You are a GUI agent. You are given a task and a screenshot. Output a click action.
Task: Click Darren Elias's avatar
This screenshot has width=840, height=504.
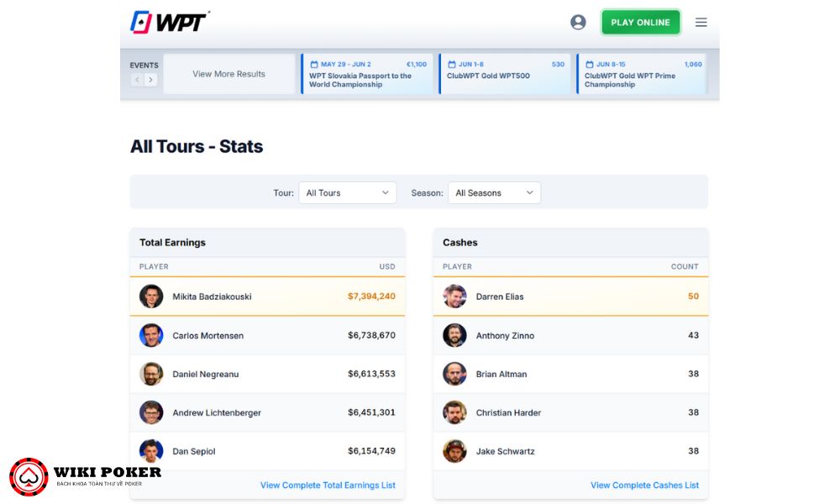454,297
